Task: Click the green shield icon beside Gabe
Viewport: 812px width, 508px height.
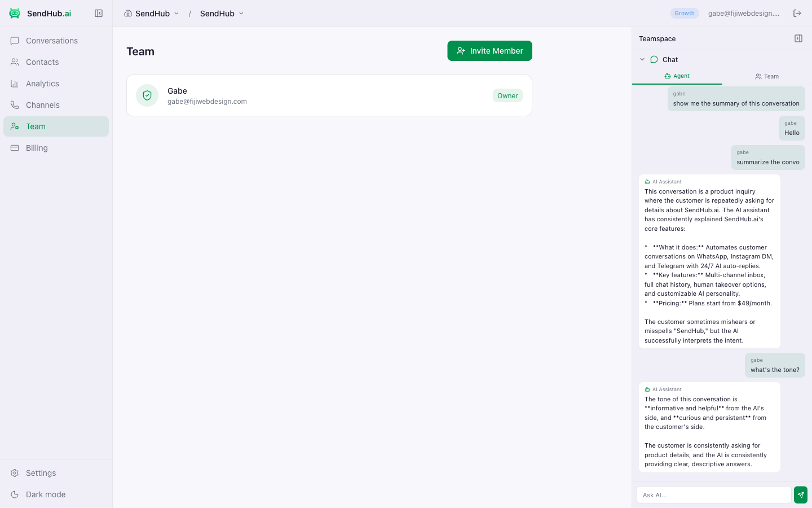Action: tap(147, 95)
